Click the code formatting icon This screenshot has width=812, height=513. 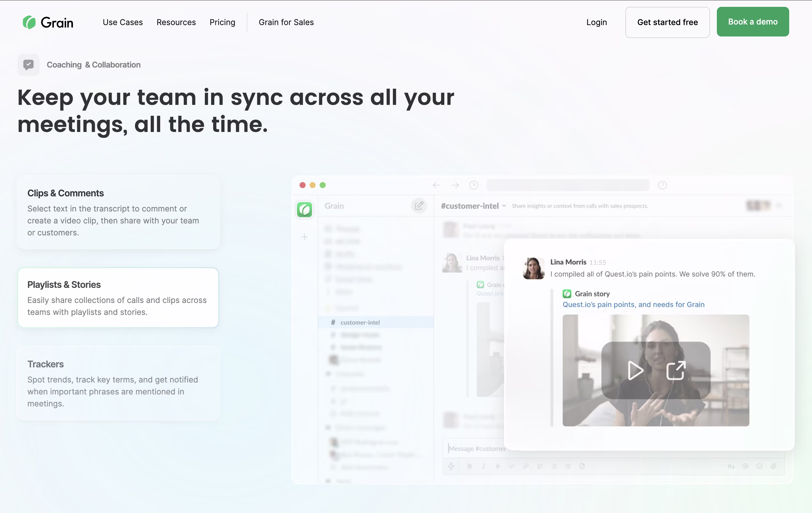(x=511, y=466)
